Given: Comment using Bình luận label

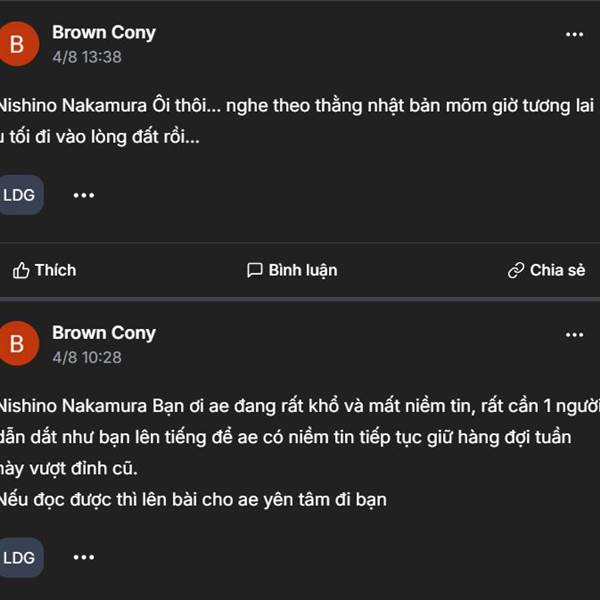Looking at the screenshot, I should [303, 271].
